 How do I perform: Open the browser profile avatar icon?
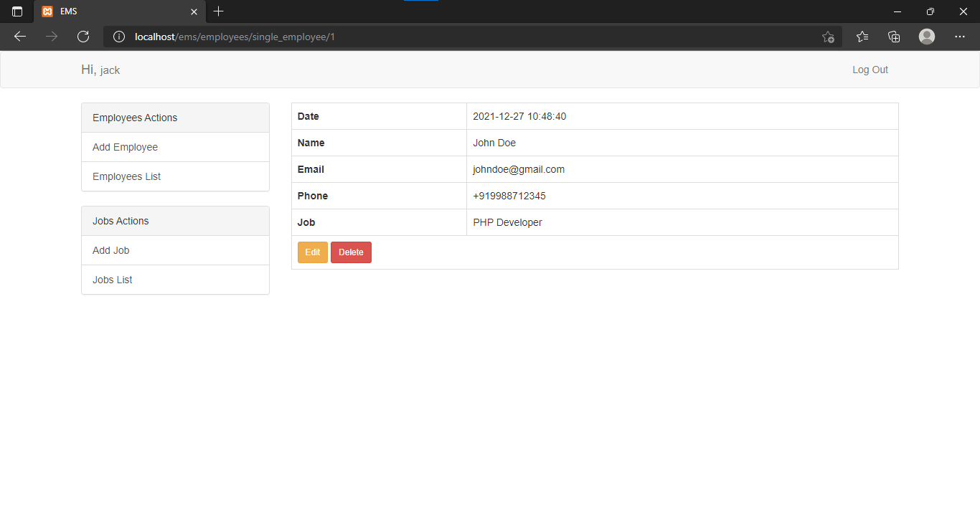tap(926, 37)
